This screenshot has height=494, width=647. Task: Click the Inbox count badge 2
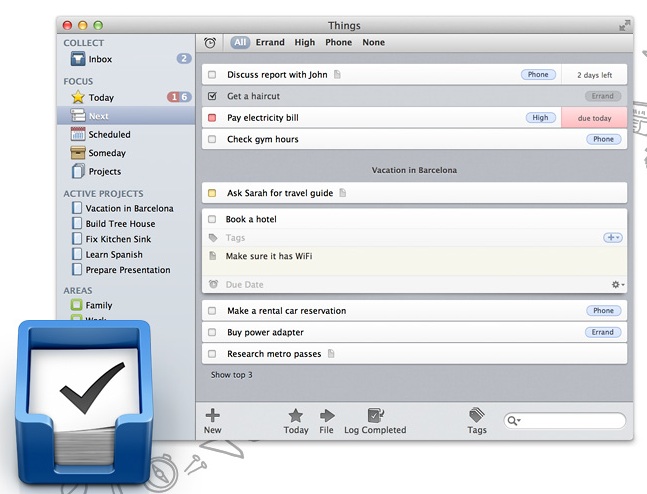coord(184,59)
